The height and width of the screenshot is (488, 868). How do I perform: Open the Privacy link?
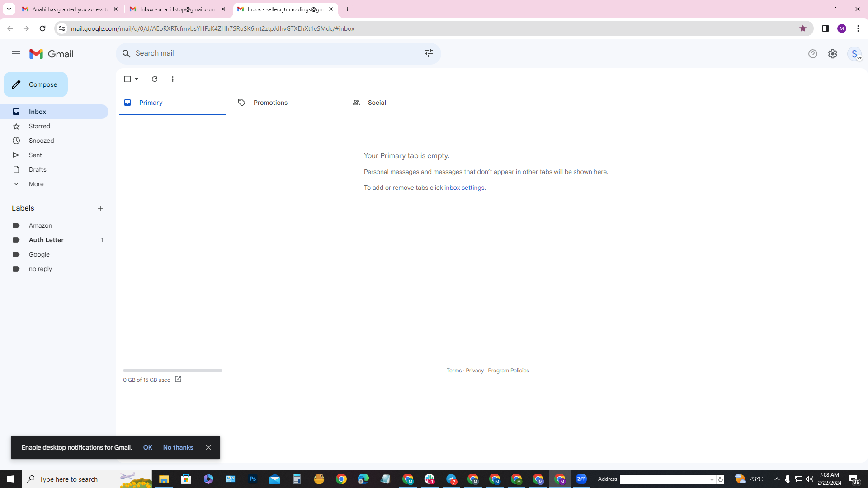[x=475, y=371]
